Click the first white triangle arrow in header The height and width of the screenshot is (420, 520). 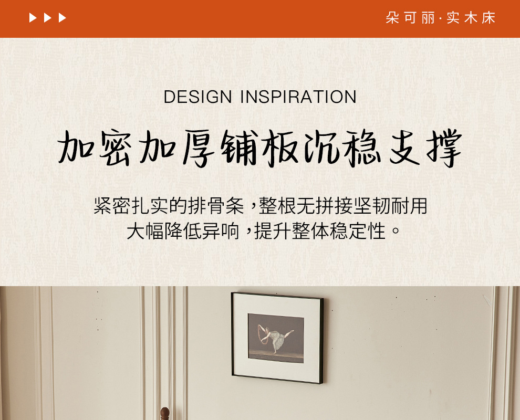[x=33, y=17]
